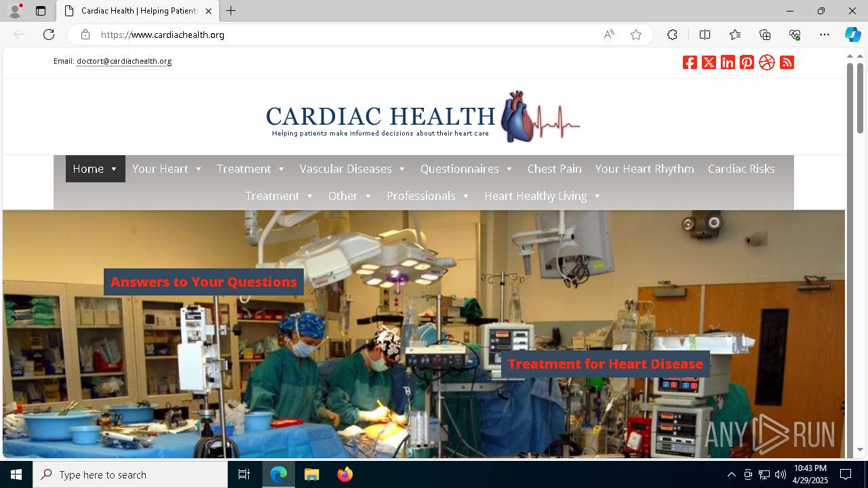The image size is (868, 488).
Task: Expand second-row Treatment dropdown arrow
Action: pyautogui.click(x=310, y=196)
